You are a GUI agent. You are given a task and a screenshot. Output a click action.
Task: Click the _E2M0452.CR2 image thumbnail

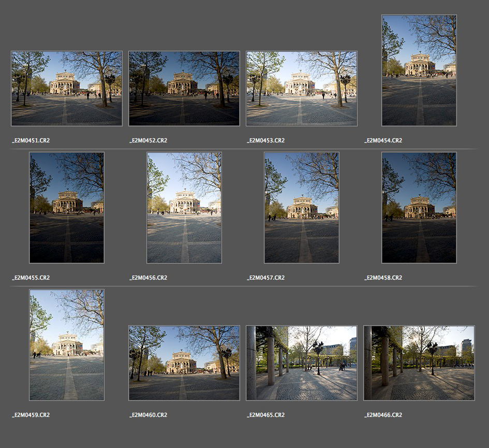(184, 89)
